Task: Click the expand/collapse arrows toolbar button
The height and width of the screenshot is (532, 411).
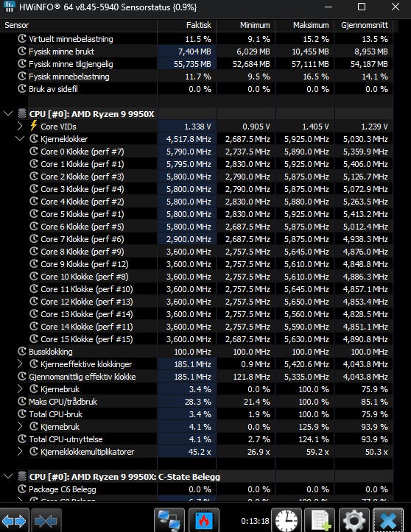Action: (15, 520)
